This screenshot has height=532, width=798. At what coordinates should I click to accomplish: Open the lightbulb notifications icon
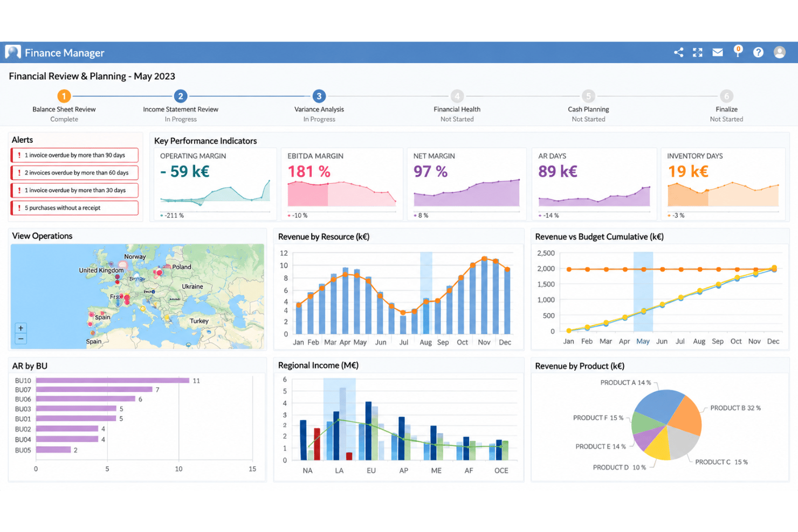pos(738,51)
